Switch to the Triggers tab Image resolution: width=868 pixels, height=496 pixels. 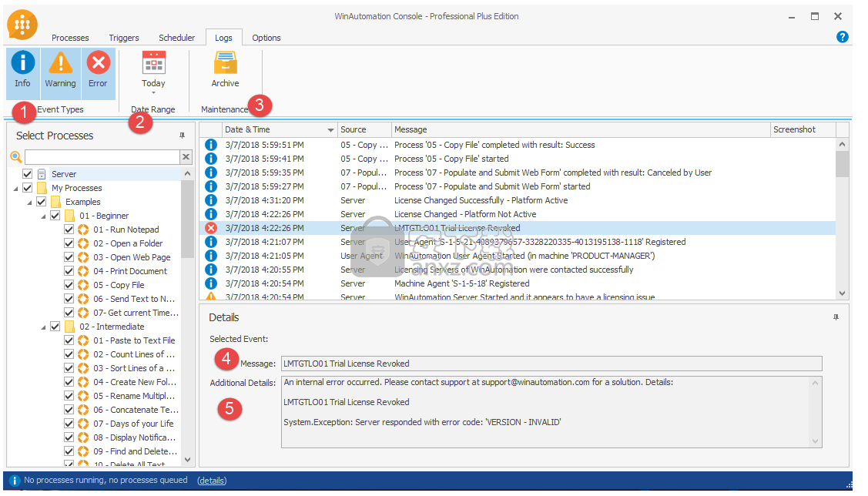(x=124, y=38)
